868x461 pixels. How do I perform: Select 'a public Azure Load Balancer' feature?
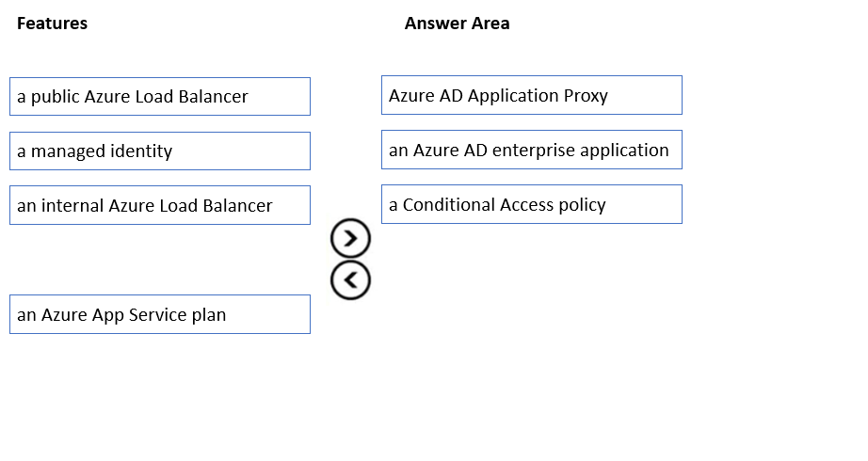[160, 97]
